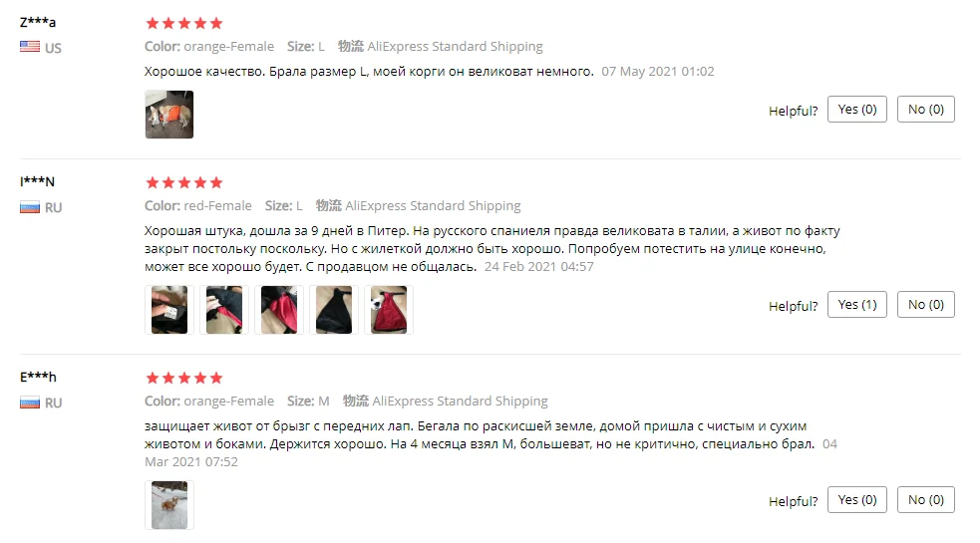Click reviewer name Z***a
980x543 pixels.
(x=38, y=22)
